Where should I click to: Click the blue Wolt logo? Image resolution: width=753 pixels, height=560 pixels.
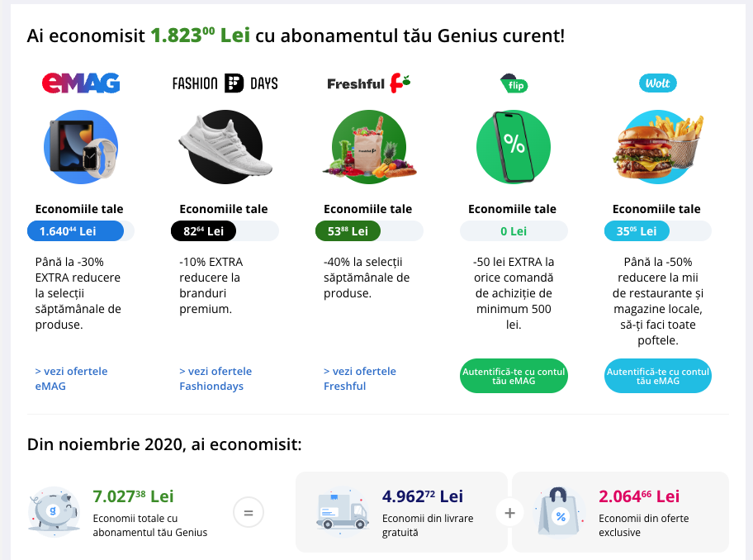[x=658, y=83]
